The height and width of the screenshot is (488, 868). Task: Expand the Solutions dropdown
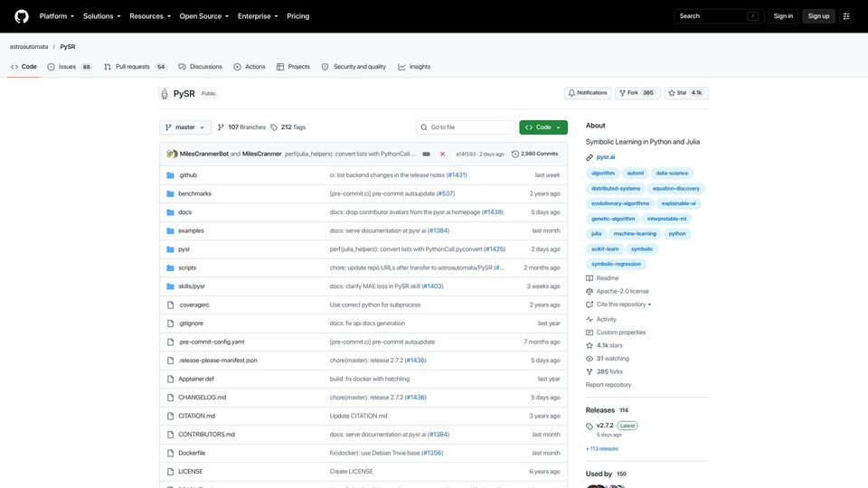pos(101,16)
